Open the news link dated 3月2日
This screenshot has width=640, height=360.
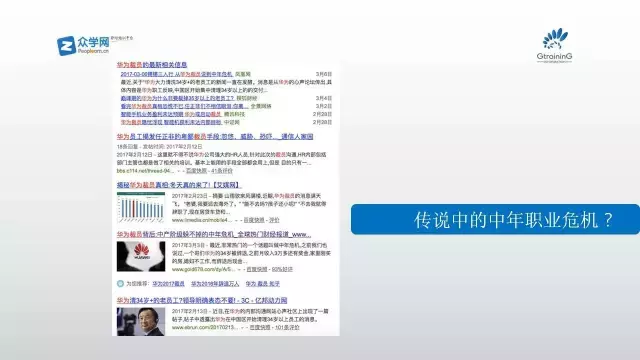pos(184,106)
